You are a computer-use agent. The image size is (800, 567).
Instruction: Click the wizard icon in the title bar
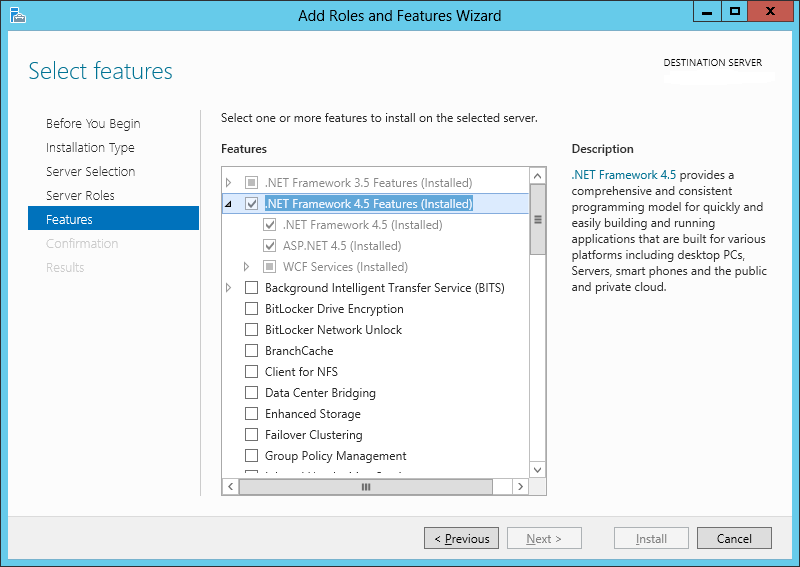17,15
